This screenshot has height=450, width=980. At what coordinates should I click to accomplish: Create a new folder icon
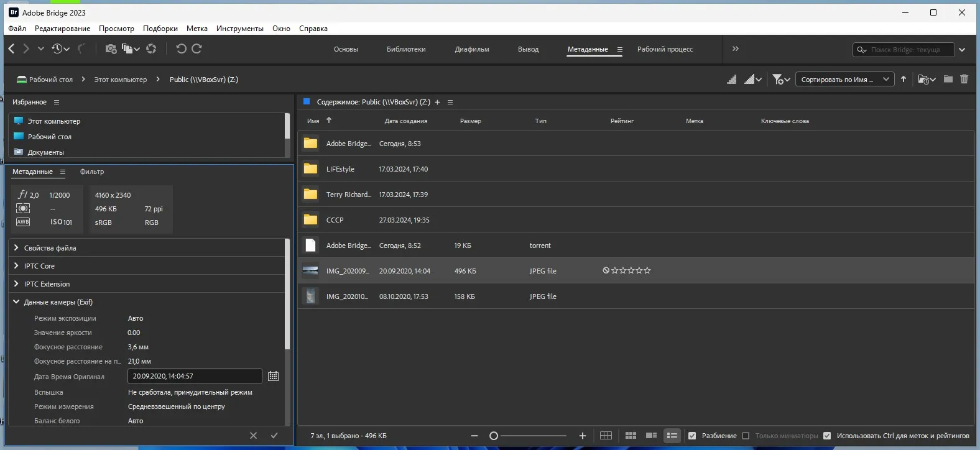pyautogui.click(x=948, y=79)
